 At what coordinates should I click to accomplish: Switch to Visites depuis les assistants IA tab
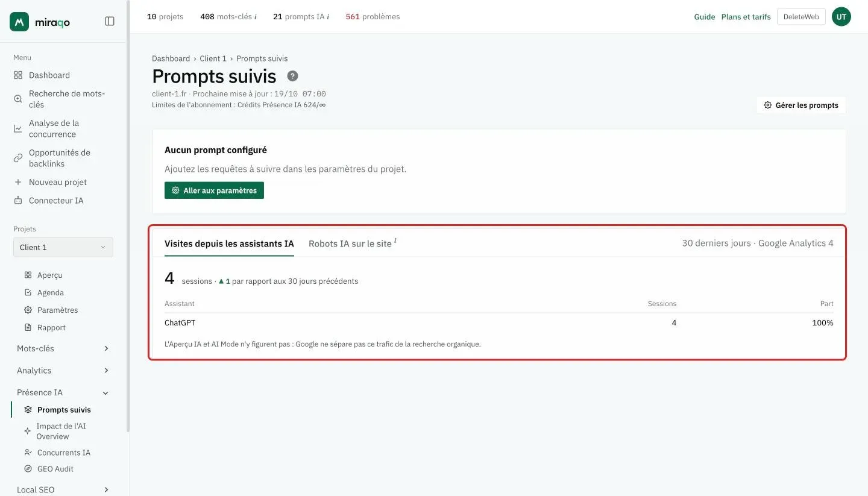tap(229, 243)
